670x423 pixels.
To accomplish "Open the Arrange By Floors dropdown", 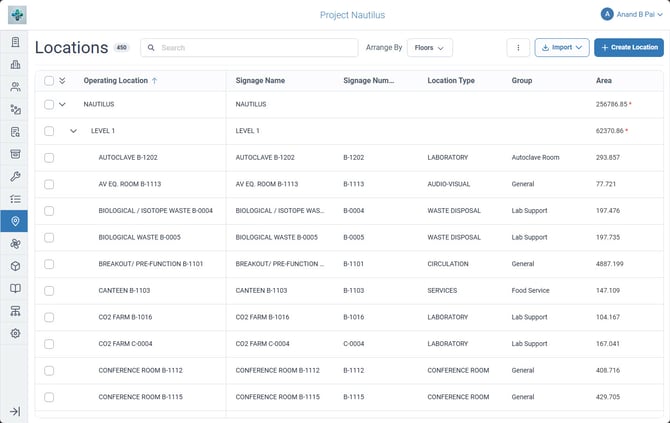I will pos(429,47).
